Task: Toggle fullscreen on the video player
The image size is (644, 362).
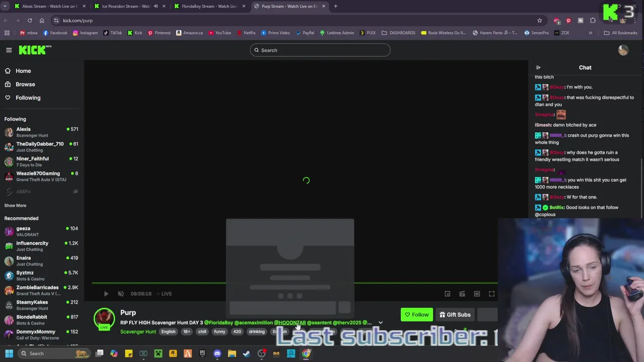Action: [x=492, y=294]
